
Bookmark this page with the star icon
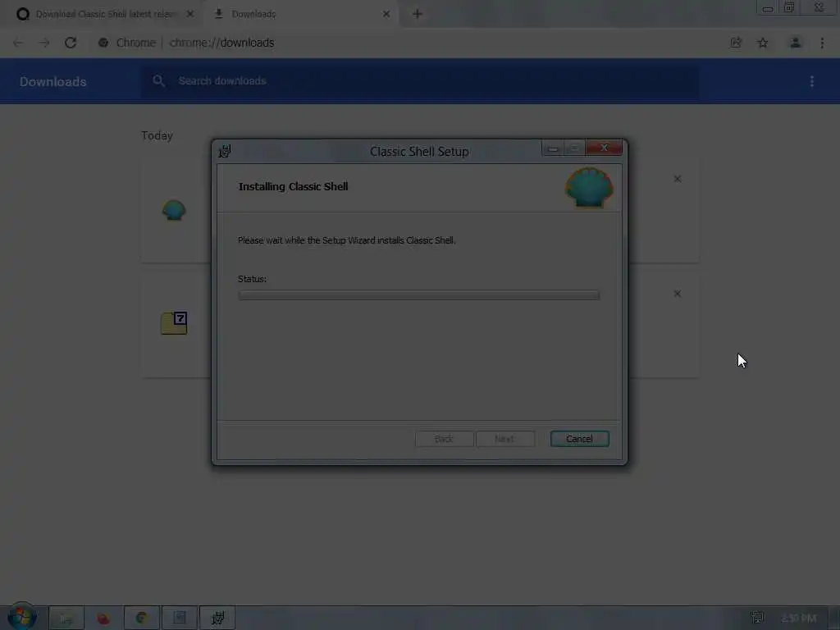[763, 43]
